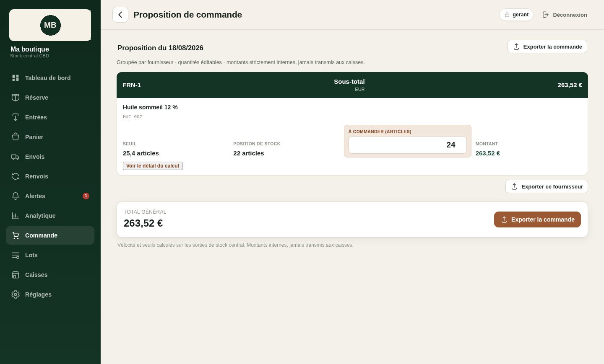This screenshot has width=604, height=364.
Task: Show Voir le détail du calcul
Action: (x=153, y=166)
